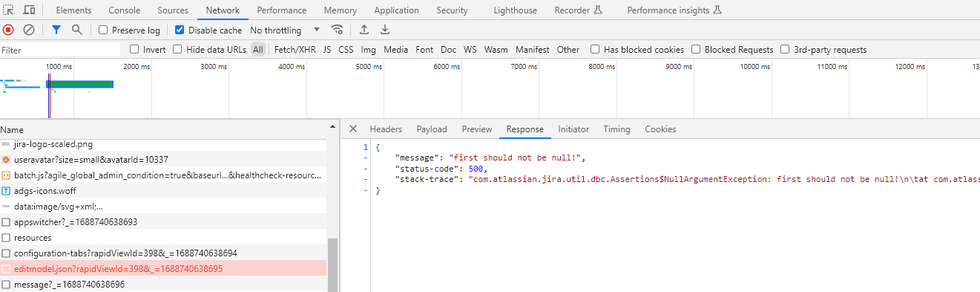Filter by Img requests

coord(369,50)
